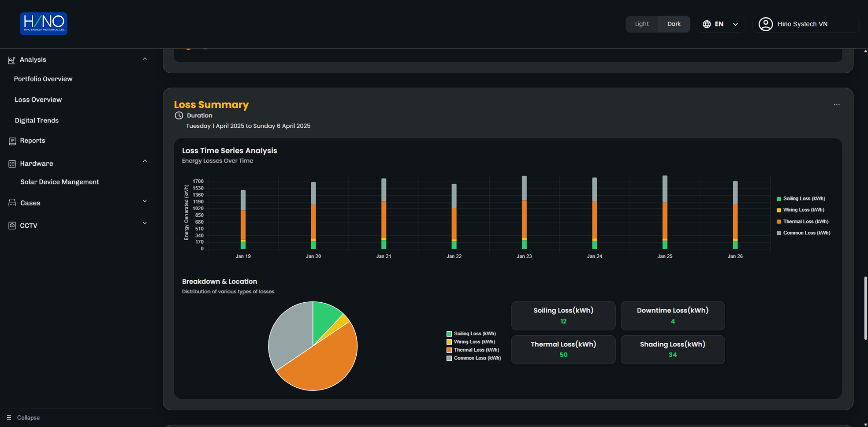
Task: Click the Hino Systech logo
Action: (43, 24)
